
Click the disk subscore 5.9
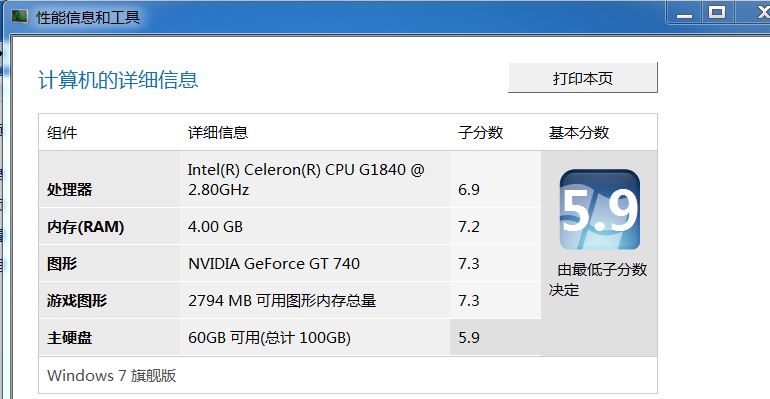point(469,338)
